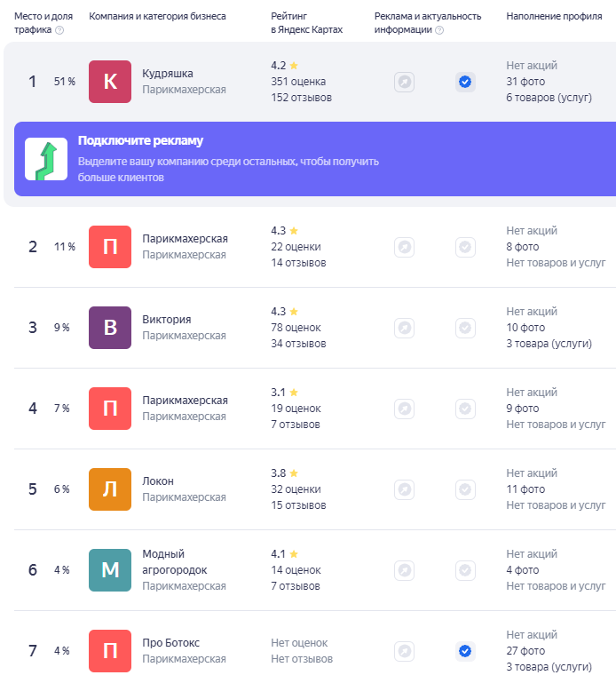The height and width of the screenshot is (691, 616).
Task: Click grey verification badge in 7 % traffic row
Action: pos(465,409)
